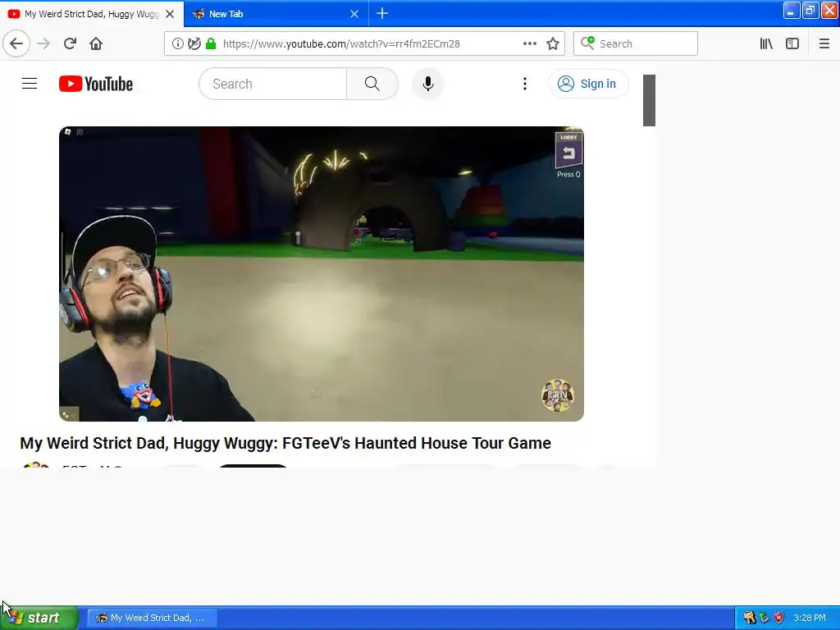Go to YouTube home via logo

coord(96,84)
